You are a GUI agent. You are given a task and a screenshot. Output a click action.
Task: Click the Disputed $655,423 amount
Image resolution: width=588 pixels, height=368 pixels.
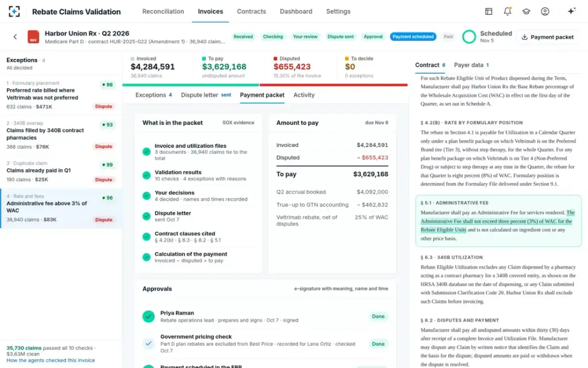(292, 67)
